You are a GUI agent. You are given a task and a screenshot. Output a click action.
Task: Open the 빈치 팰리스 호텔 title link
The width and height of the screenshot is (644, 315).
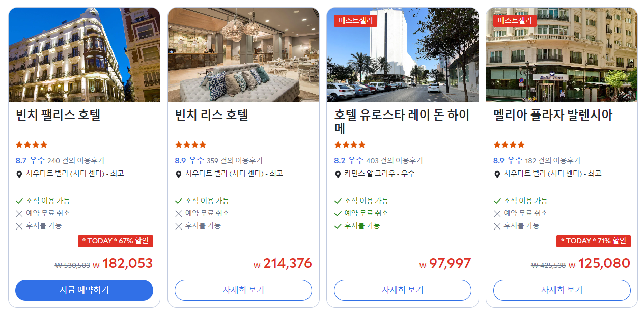58,115
